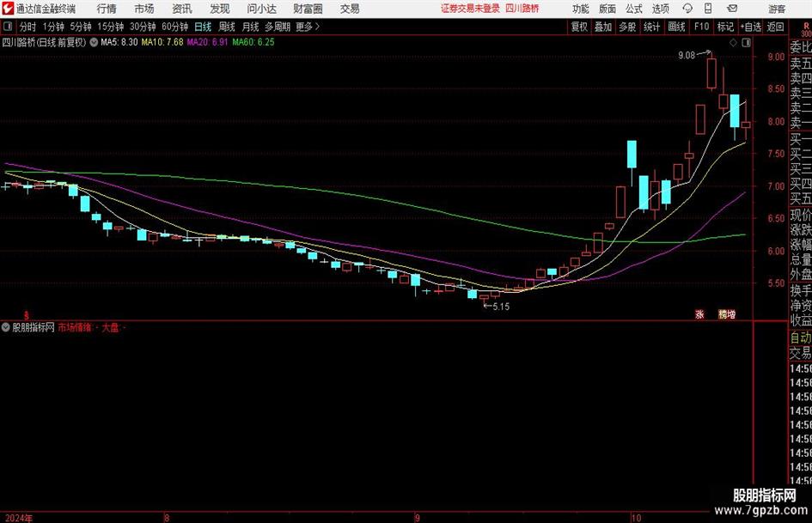Open the mail envelope icon
Image resolution: width=812 pixels, height=523 pixels.
(732, 9)
